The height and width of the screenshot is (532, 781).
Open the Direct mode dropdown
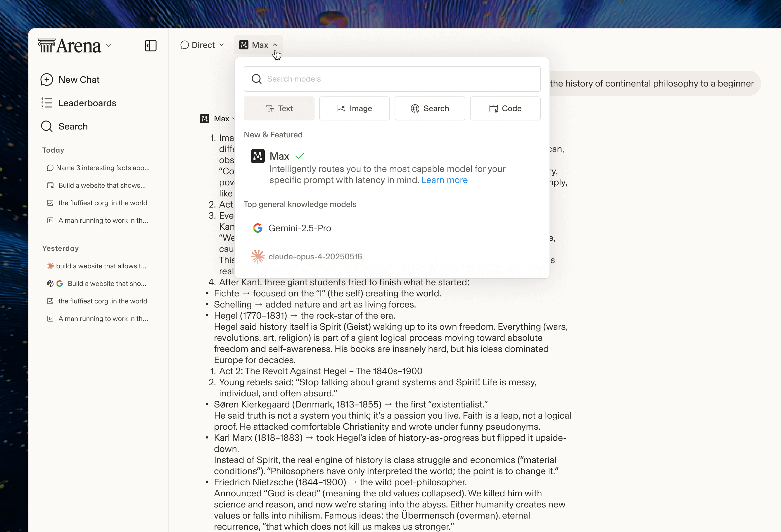click(x=202, y=45)
